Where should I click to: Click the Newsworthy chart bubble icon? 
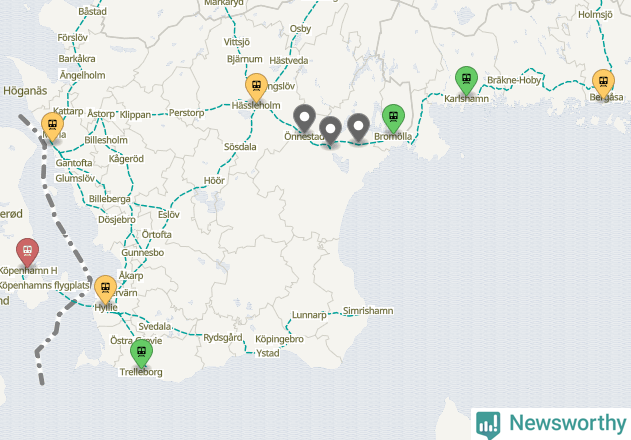[488, 425]
